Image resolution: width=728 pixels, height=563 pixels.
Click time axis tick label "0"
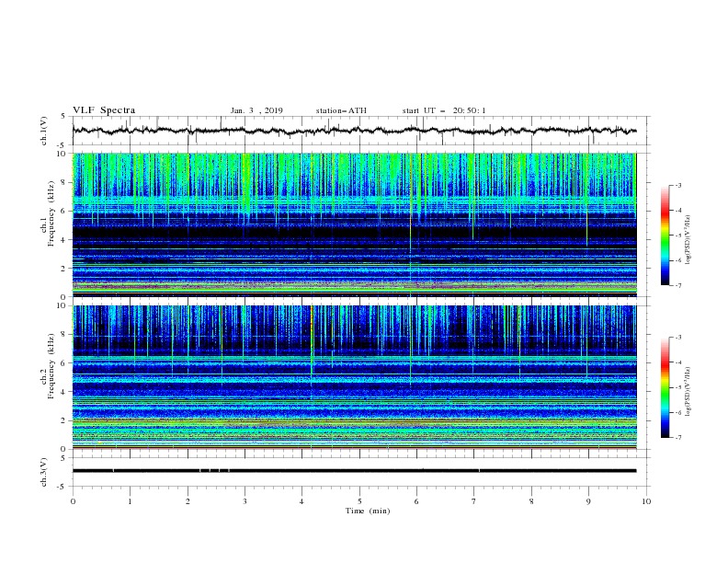pos(73,501)
